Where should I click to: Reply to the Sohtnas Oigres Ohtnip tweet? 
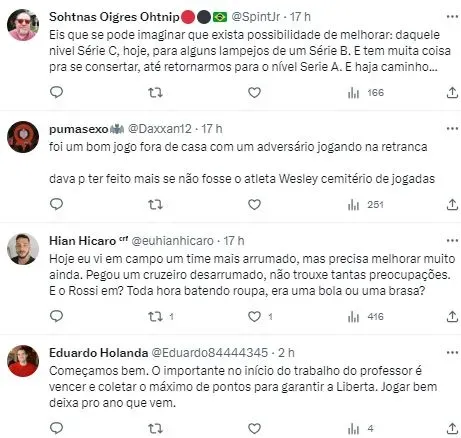point(56,92)
